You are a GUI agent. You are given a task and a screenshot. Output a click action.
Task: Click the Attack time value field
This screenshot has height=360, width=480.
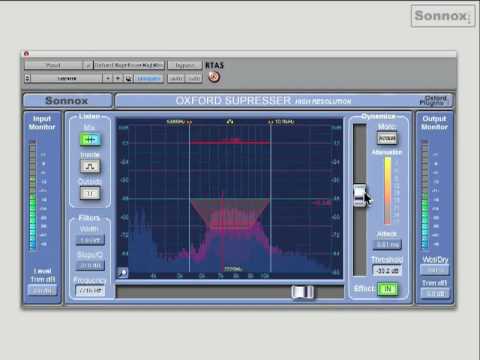point(387,245)
